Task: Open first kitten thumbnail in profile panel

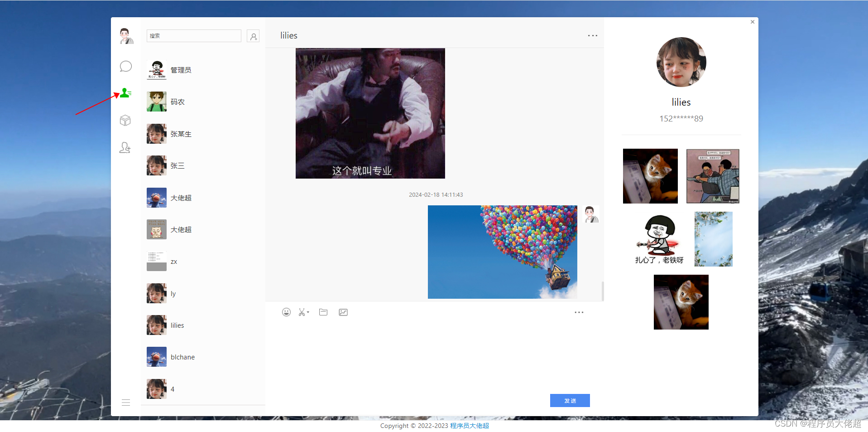Action: [650, 176]
